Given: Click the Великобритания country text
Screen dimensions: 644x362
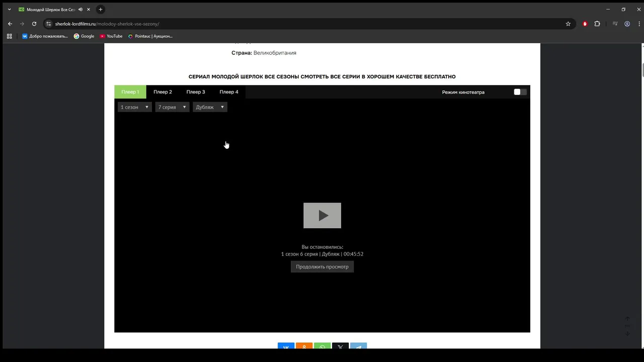Looking at the screenshot, I should 275,53.
